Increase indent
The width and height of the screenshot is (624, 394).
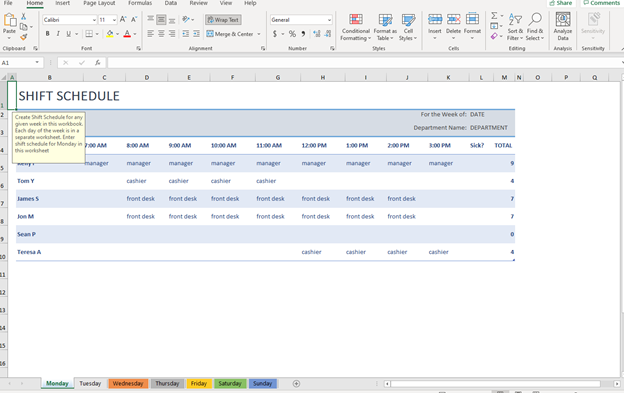pyautogui.click(x=197, y=34)
